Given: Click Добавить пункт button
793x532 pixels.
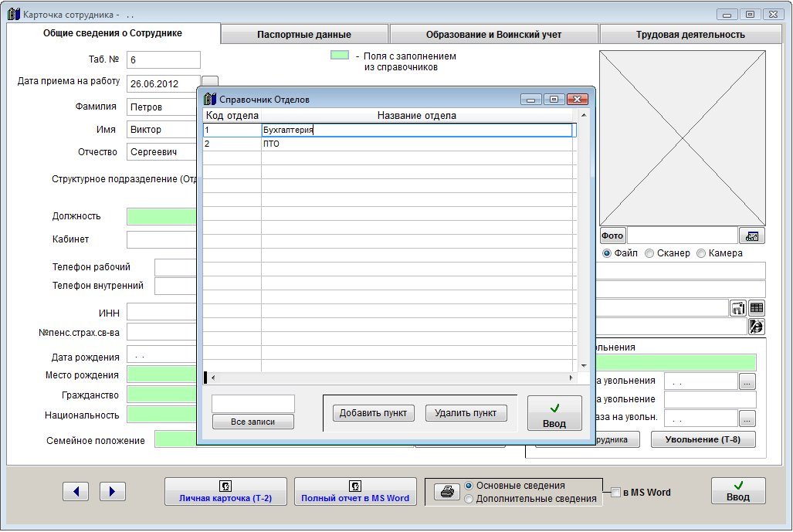Looking at the screenshot, I should coord(373,413).
